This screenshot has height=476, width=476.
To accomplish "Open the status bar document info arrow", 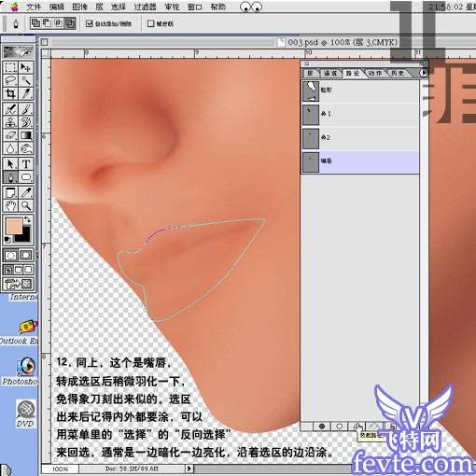I will point(189,469).
